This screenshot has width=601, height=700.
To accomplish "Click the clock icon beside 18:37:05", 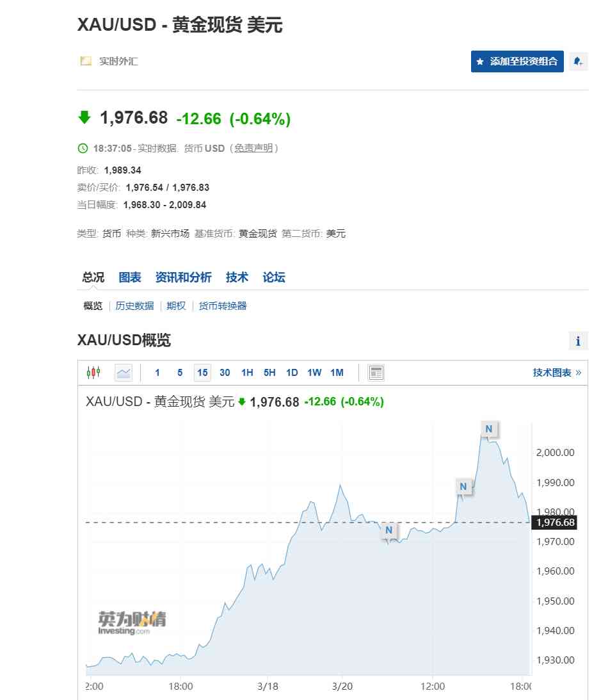I will [x=83, y=148].
